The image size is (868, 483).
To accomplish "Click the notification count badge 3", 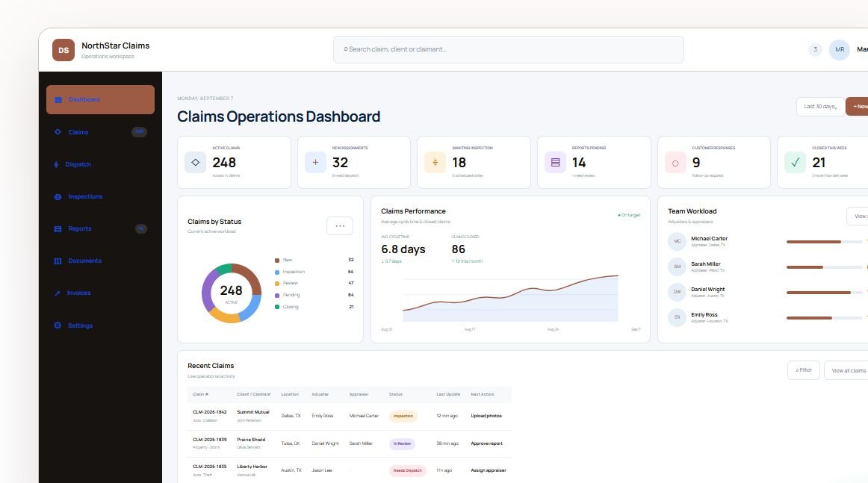I will tap(815, 49).
